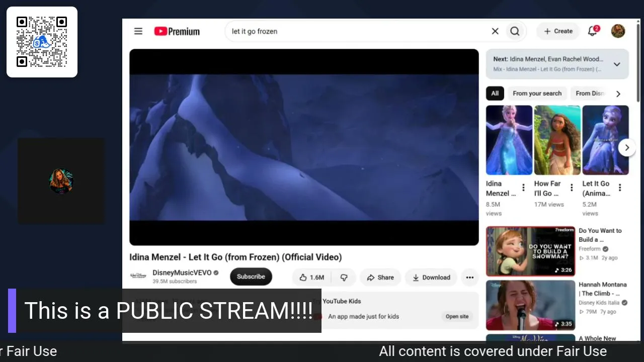Open DisneyMusicVEVO channel name link

(x=182, y=273)
